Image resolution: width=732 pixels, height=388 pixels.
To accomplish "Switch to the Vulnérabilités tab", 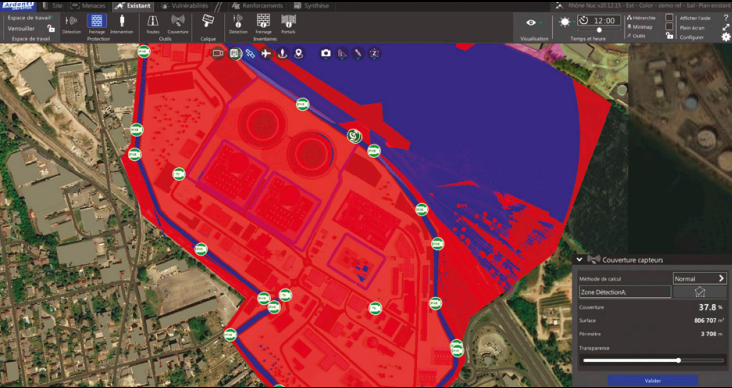I will pos(184,6).
